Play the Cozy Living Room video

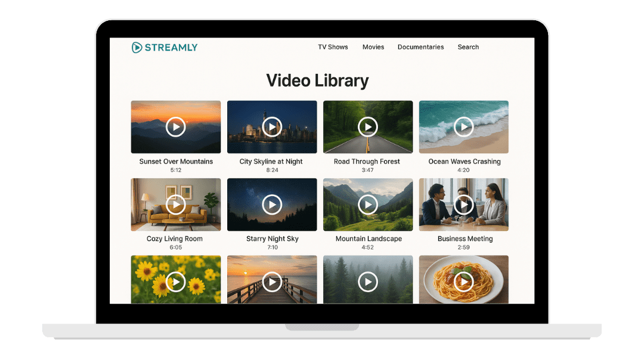[x=176, y=205]
